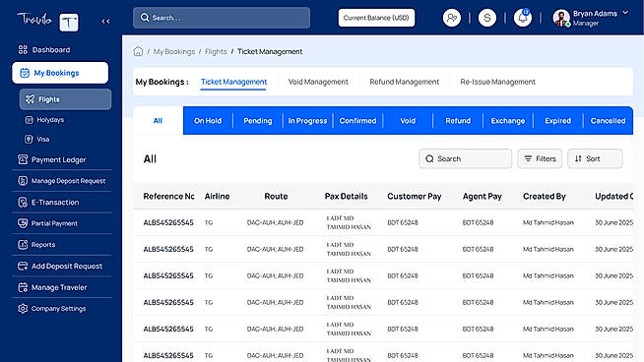Viewport: 644px width, 362px height.
Task: Click the Travito logo icon
Action: (x=69, y=23)
